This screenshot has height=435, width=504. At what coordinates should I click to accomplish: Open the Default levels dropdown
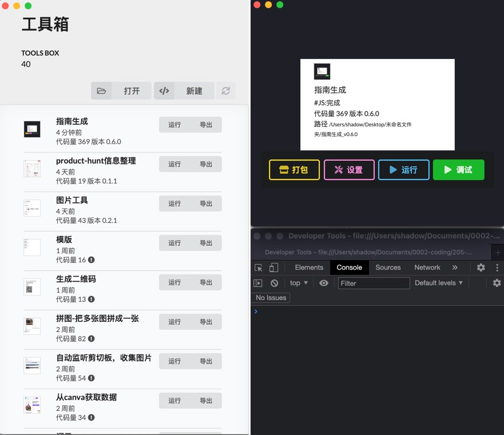pyautogui.click(x=438, y=283)
